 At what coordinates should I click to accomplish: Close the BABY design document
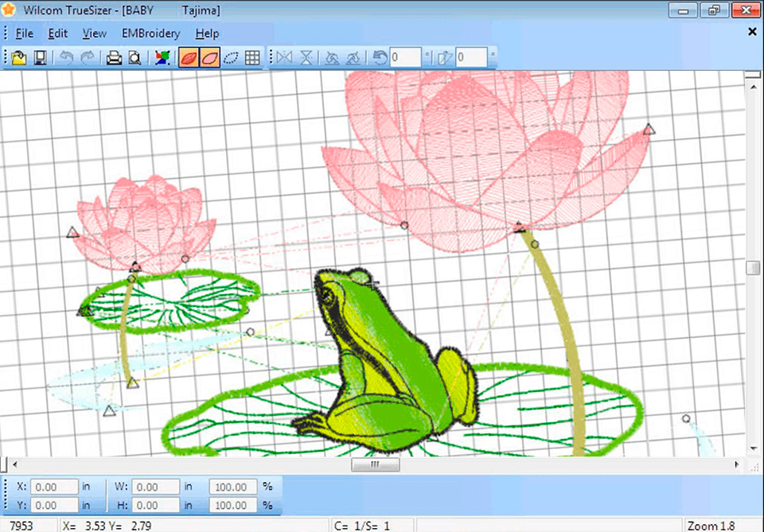[752, 33]
